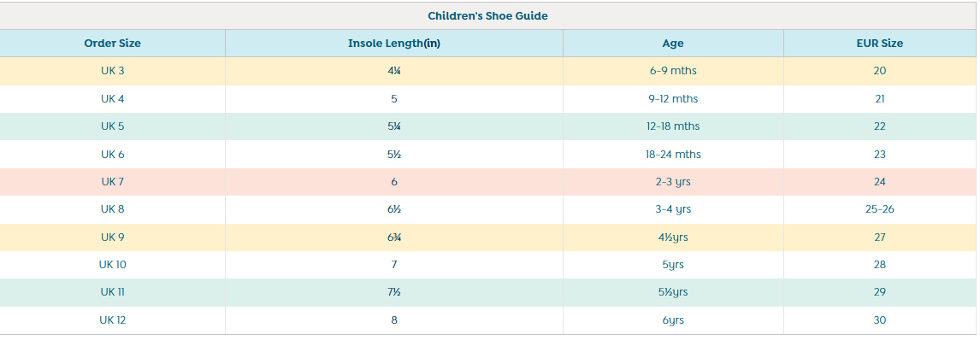
Task: Select the UK 8 order size cell
Action: (113, 209)
